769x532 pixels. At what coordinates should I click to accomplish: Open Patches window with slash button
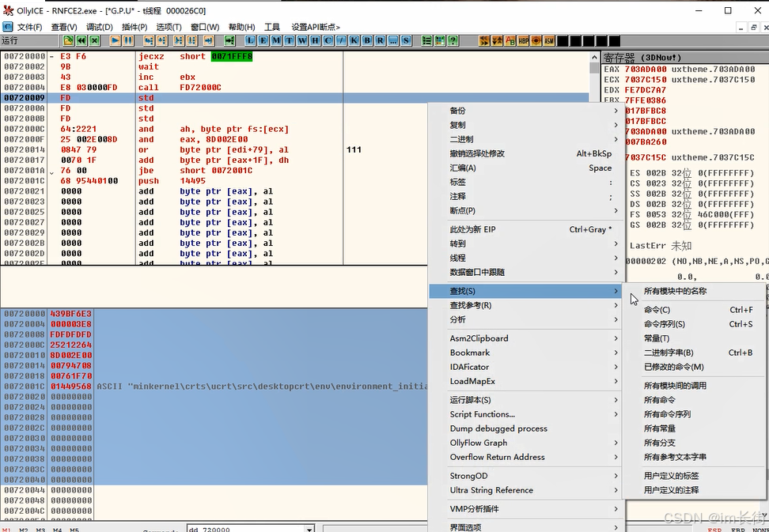[x=341, y=40]
